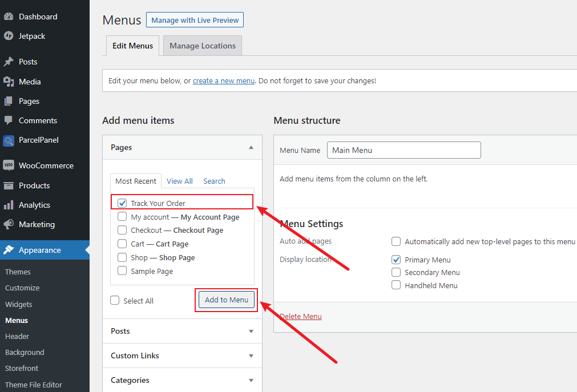
Task: Click the Pages stacked-sheets icon
Action: click(9, 101)
